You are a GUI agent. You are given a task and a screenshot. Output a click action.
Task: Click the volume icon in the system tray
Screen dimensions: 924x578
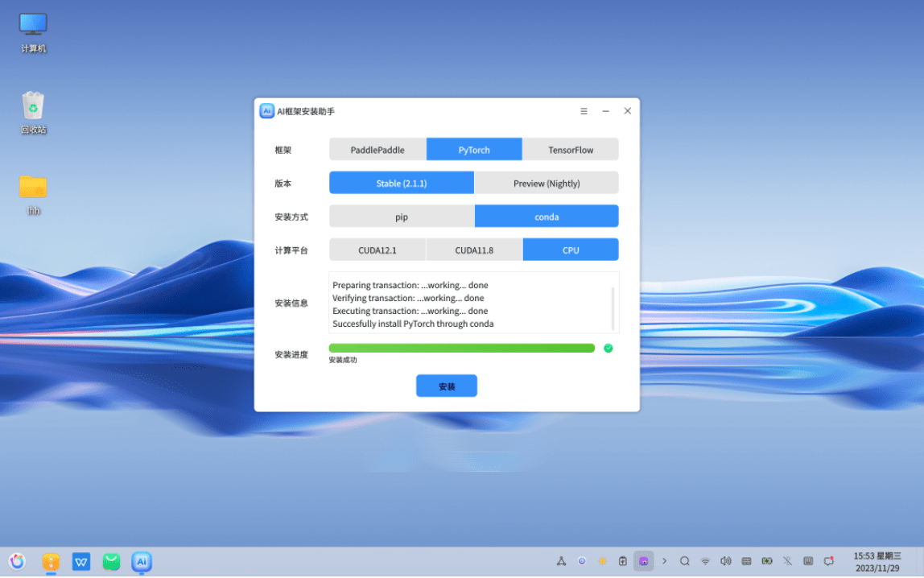coord(726,561)
